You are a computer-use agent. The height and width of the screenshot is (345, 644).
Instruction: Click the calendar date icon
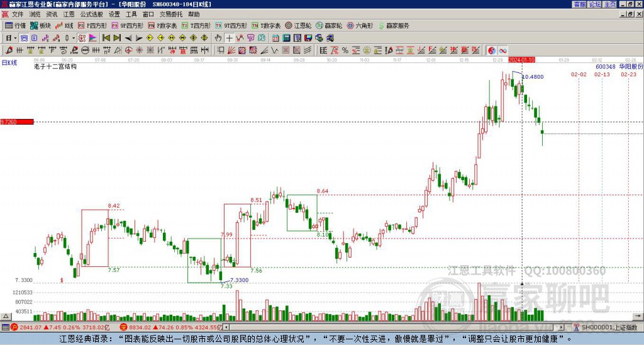tap(275, 38)
